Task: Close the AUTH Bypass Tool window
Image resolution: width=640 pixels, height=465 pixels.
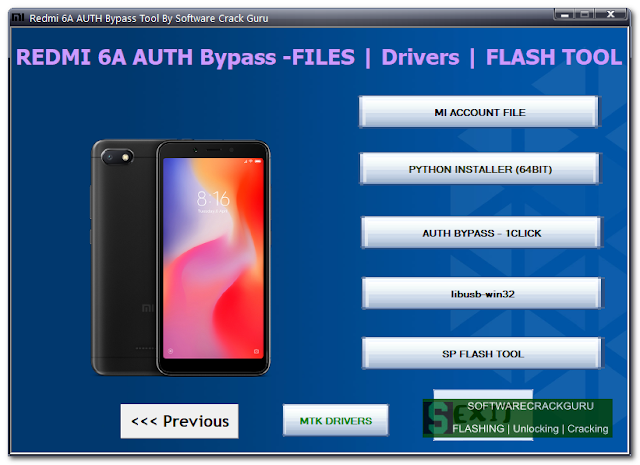Action: point(611,15)
